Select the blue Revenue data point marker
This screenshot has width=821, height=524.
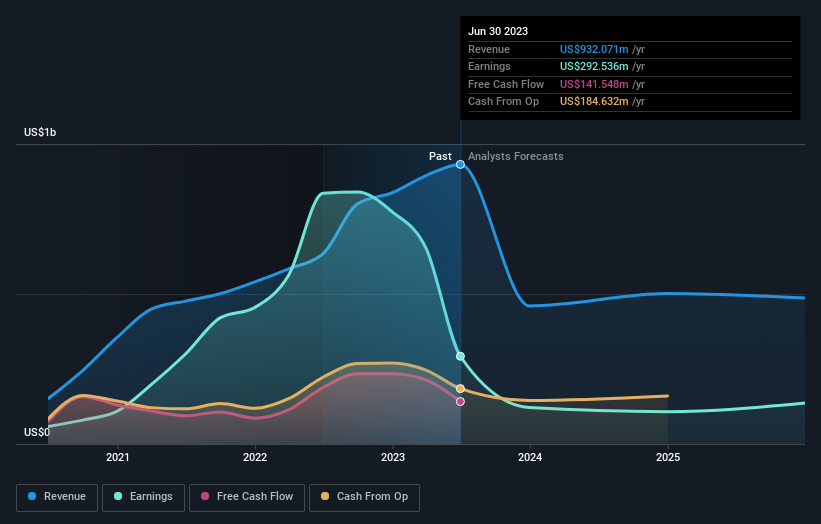tap(460, 164)
